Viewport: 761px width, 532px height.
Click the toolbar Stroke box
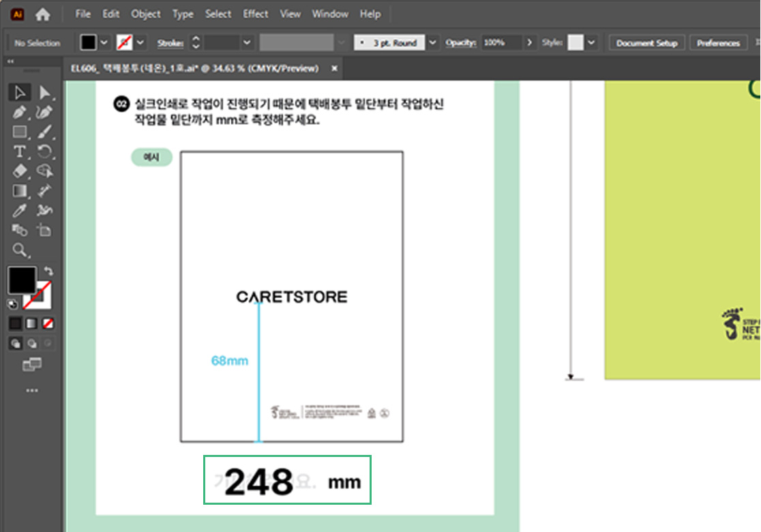(x=42, y=300)
